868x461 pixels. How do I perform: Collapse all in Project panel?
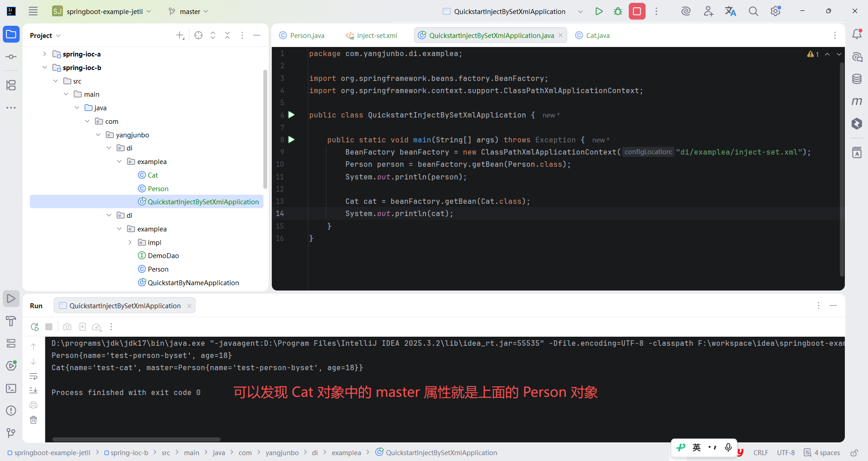coord(227,35)
